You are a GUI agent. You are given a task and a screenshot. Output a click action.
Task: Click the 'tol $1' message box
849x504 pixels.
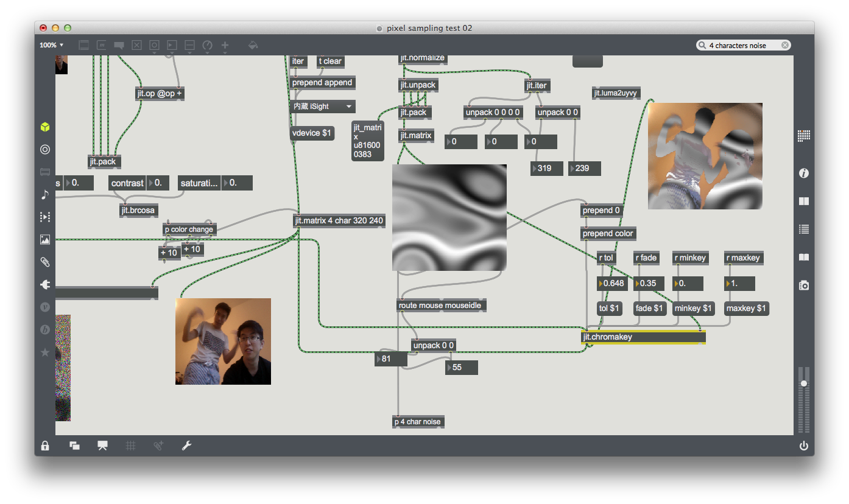(x=609, y=309)
